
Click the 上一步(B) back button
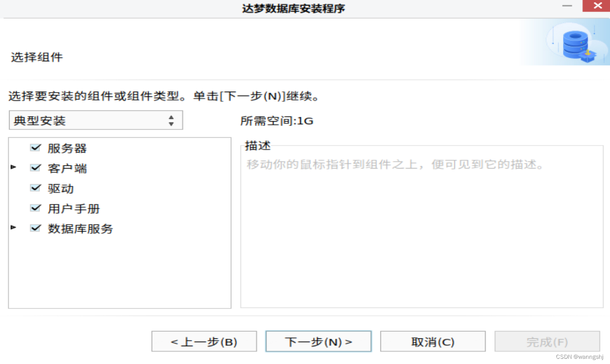pos(204,341)
